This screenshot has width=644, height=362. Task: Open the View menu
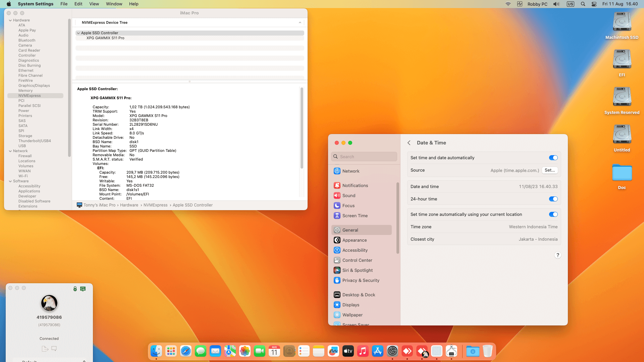pyautogui.click(x=94, y=4)
